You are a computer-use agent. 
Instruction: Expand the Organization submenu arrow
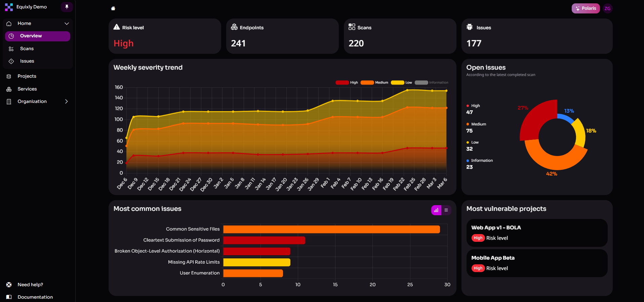click(x=66, y=102)
